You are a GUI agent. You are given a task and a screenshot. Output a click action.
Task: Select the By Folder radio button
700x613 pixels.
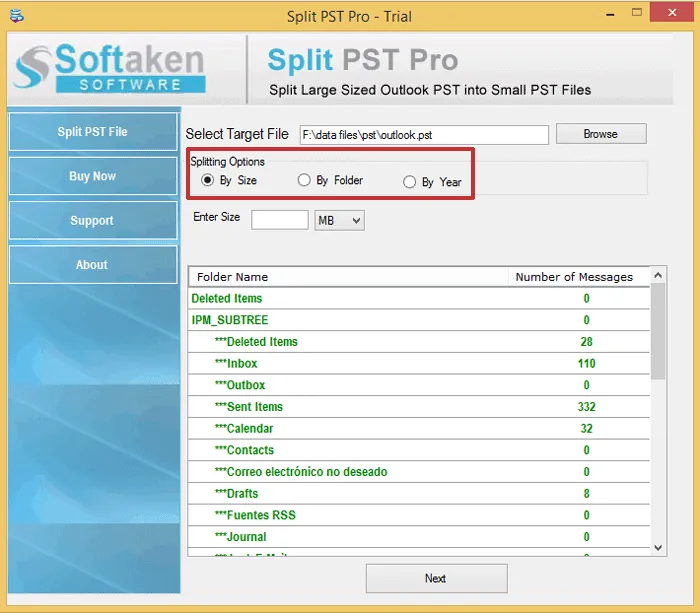click(x=304, y=180)
